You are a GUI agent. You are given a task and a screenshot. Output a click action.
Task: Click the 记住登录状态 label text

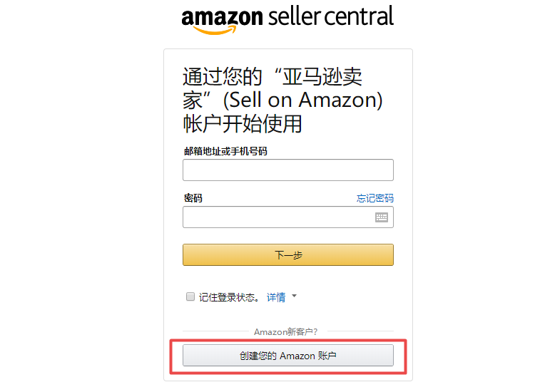click(230, 297)
